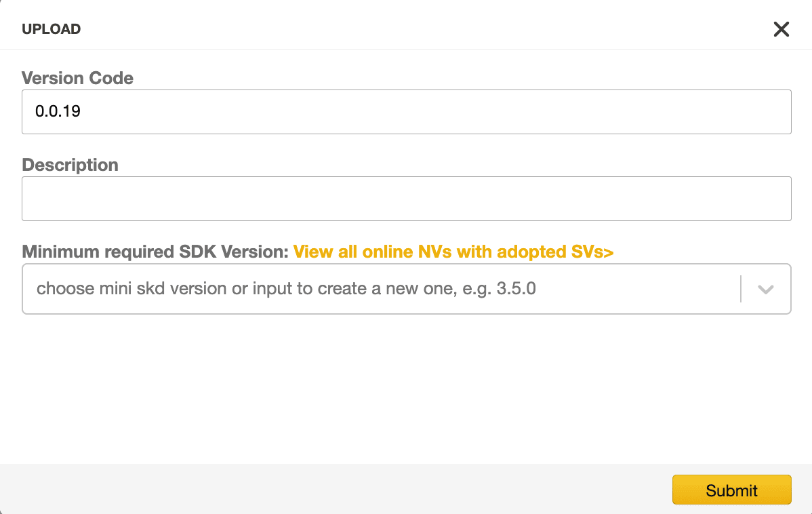The height and width of the screenshot is (514, 812).
Task: Close the Upload dialog with the X icon
Action: [x=781, y=29]
